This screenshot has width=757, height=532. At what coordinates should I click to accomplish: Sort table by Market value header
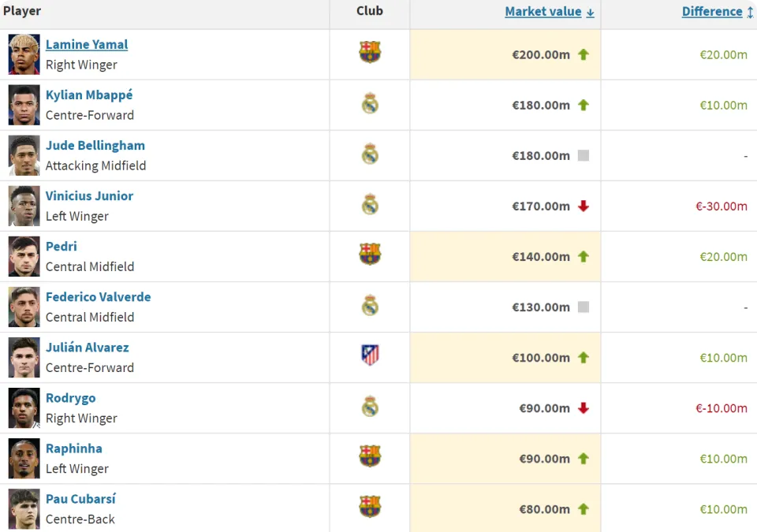[543, 12]
